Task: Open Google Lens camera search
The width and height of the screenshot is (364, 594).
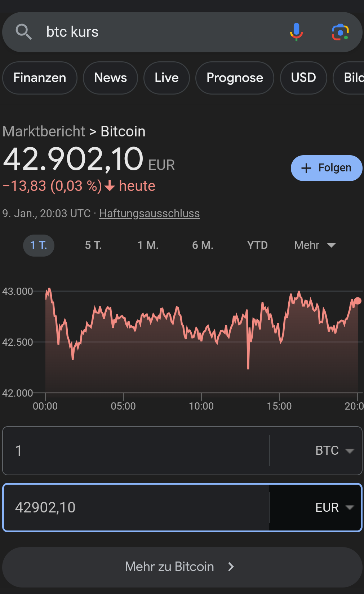Action: [x=340, y=32]
